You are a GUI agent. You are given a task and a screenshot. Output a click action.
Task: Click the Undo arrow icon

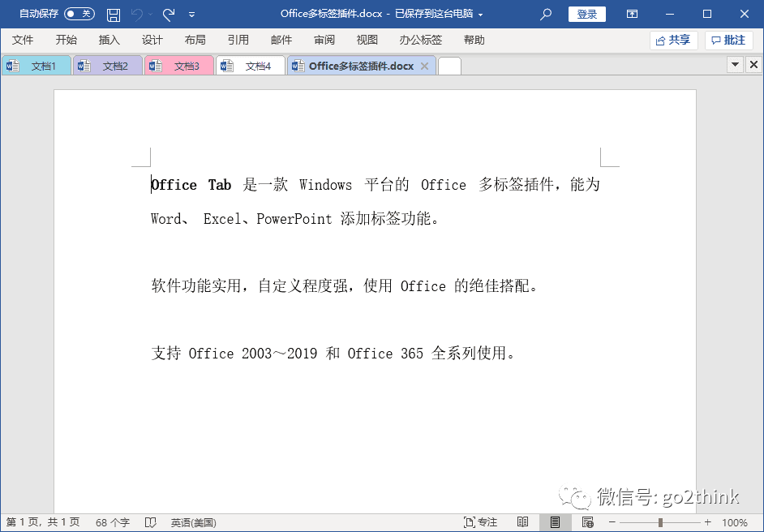click(x=137, y=15)
